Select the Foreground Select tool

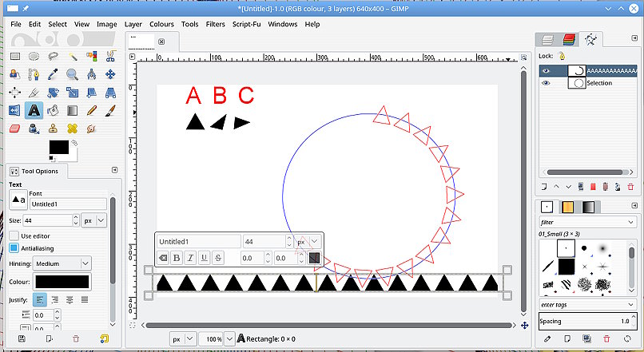(x=15, y=74)
